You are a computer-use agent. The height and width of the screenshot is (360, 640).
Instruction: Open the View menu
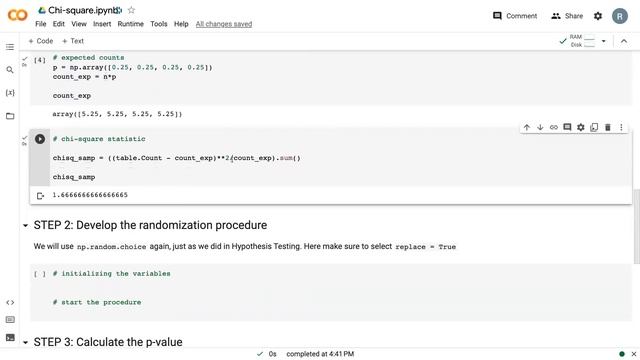(x=79, y=24)
